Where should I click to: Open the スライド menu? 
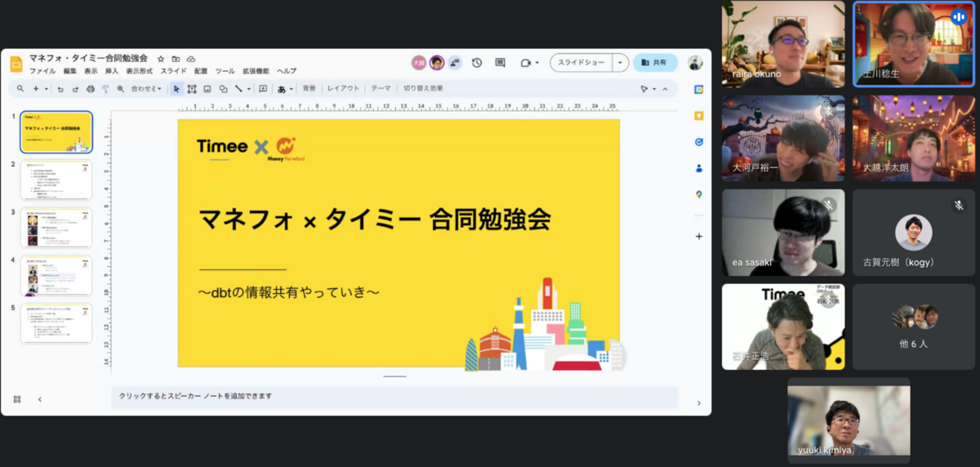click(x=173, y=71)
